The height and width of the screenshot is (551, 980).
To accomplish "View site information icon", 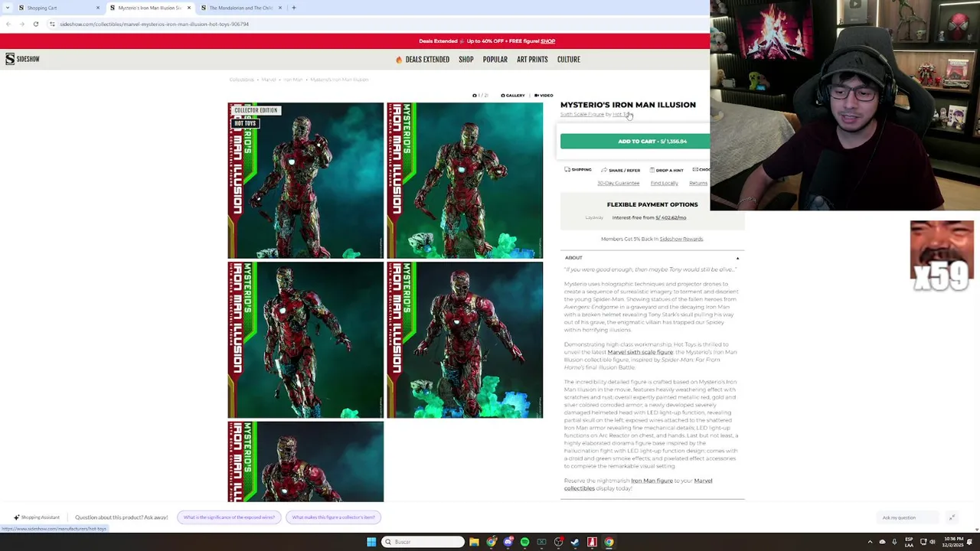I will pos(52,24).
